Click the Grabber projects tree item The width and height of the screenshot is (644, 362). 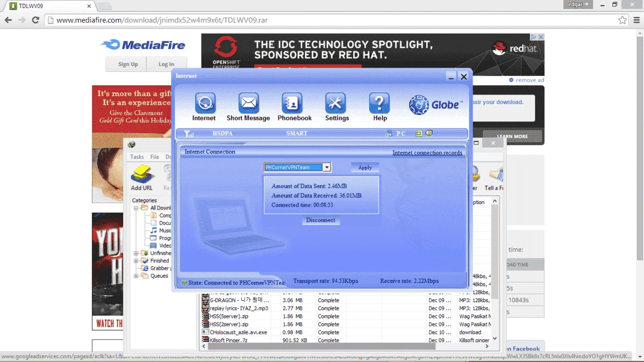point(156,269)
